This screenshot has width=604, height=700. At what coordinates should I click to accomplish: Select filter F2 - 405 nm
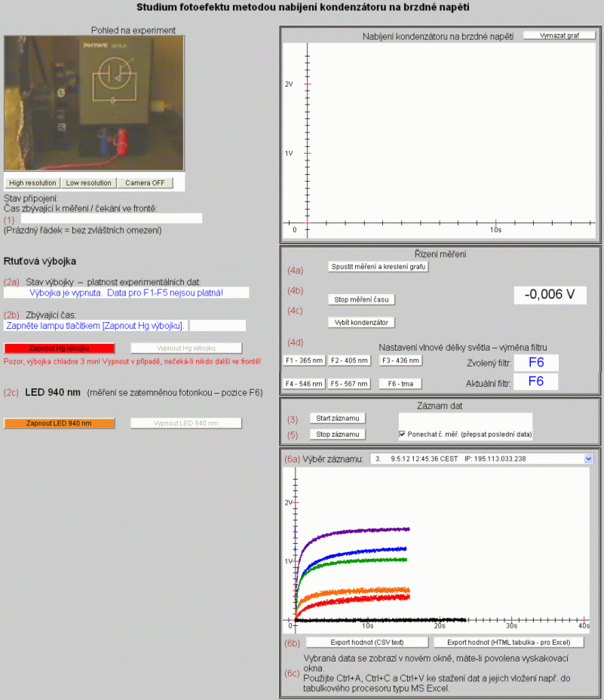point(349,361)
